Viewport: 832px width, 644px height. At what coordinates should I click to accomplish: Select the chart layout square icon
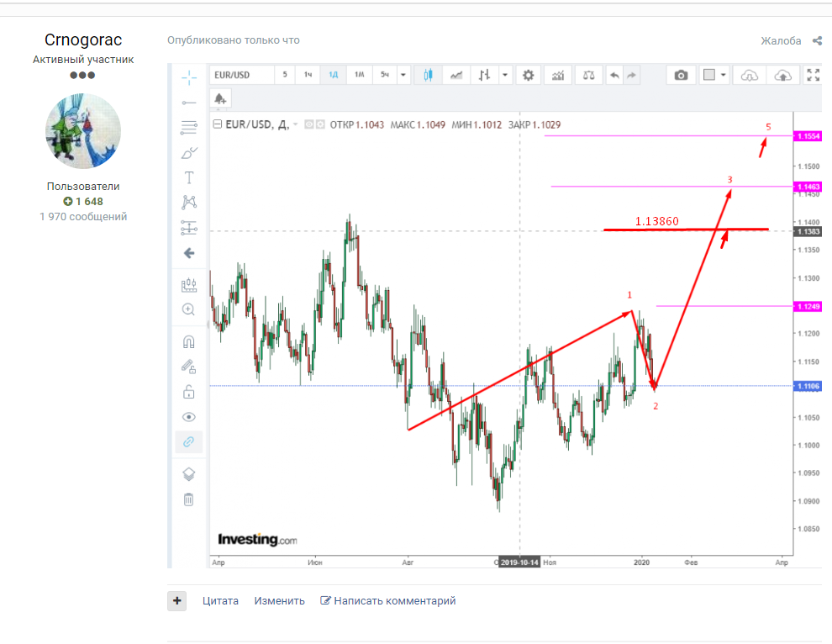[709, 76]
